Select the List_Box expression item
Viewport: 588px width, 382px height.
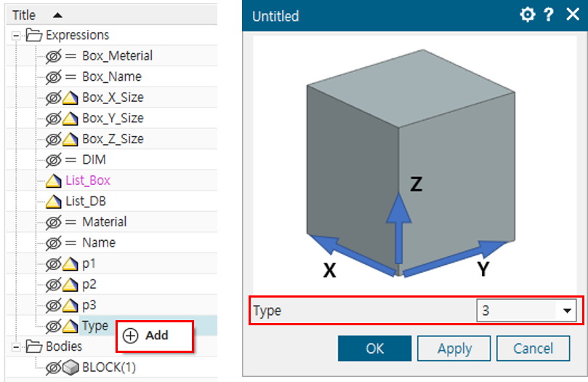[87, 180]
